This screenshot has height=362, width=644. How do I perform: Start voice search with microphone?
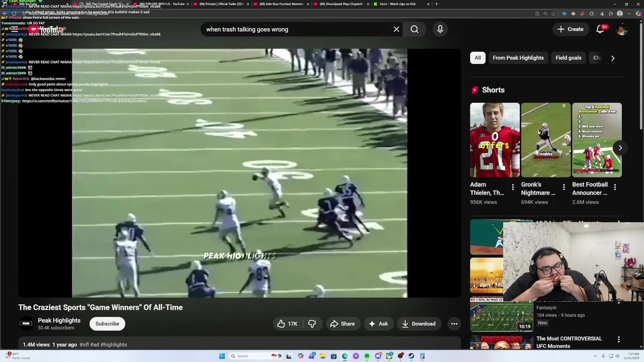[440, 29]
